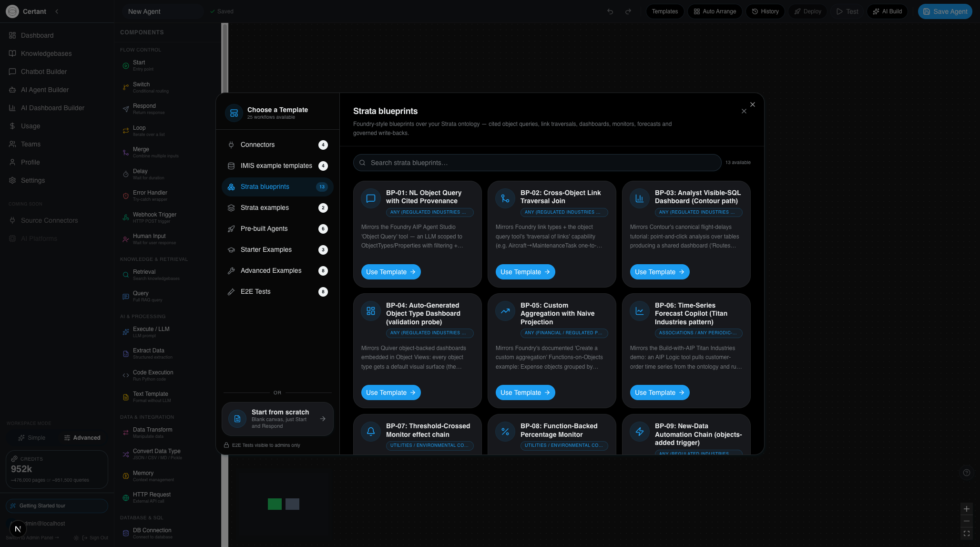The width and height of the screenshot is (980, 547).
Task: Click the BP-01 chat bubble icon
Action: click(371, 198)
